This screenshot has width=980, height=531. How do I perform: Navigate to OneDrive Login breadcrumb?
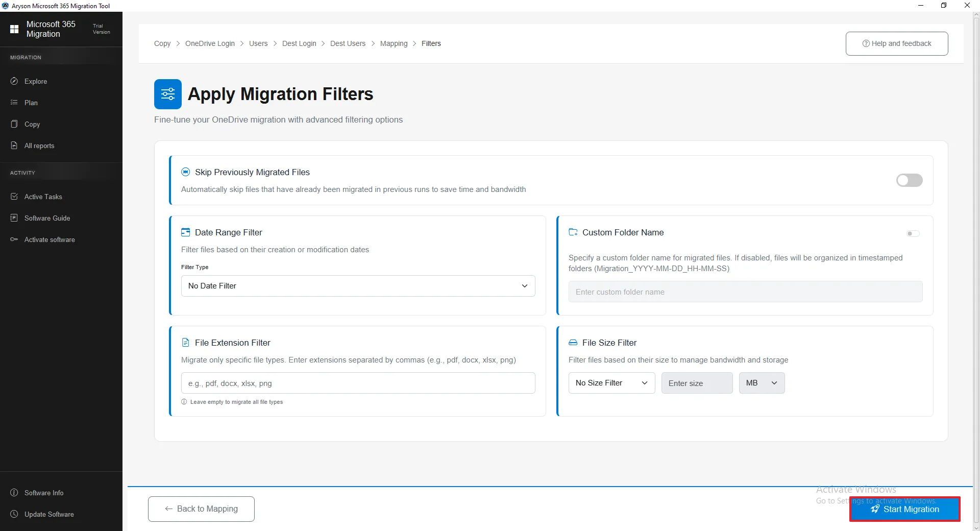pyautogui.click(x=210, y=44)
